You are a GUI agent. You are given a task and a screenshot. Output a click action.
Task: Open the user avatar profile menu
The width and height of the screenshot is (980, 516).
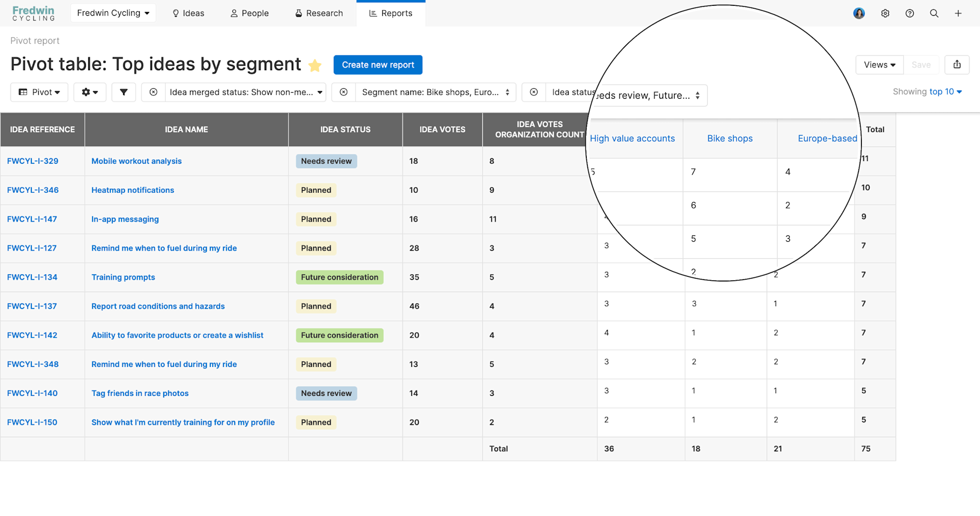coord(859,13)
